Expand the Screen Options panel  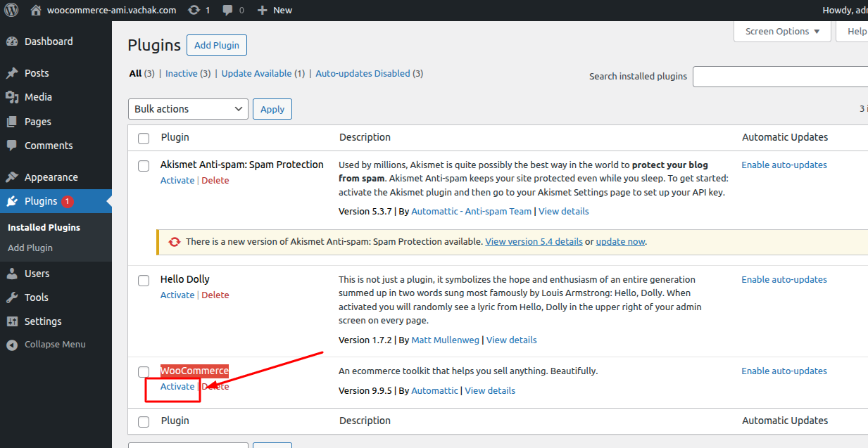click(783, 31)
